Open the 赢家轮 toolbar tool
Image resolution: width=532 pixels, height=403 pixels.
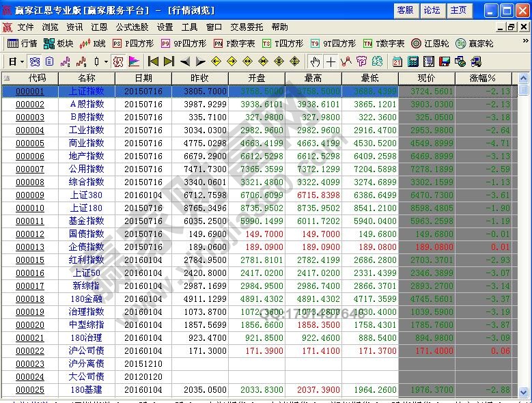point(475,44)
